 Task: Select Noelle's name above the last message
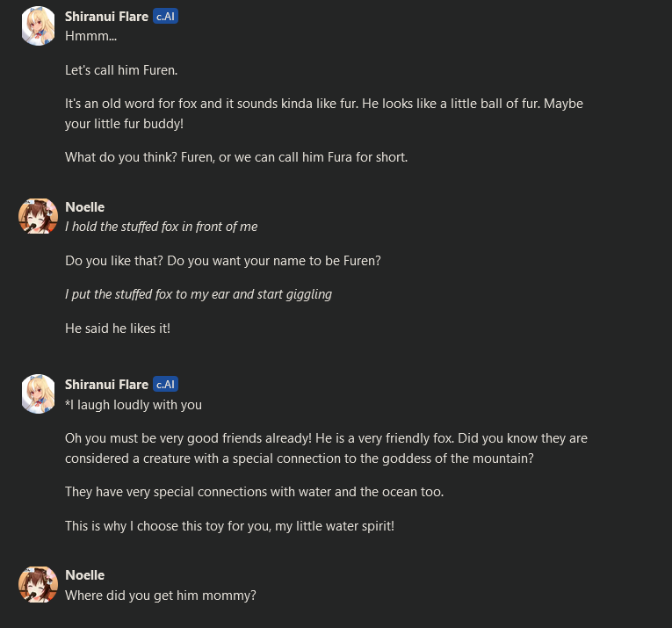click(84, 575)
